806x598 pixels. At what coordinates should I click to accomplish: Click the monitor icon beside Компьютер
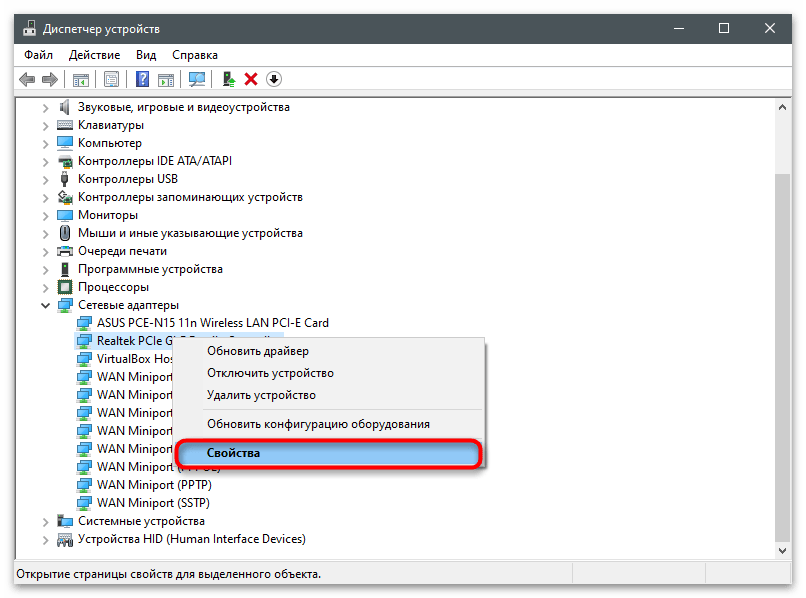[x=65, y=143]
